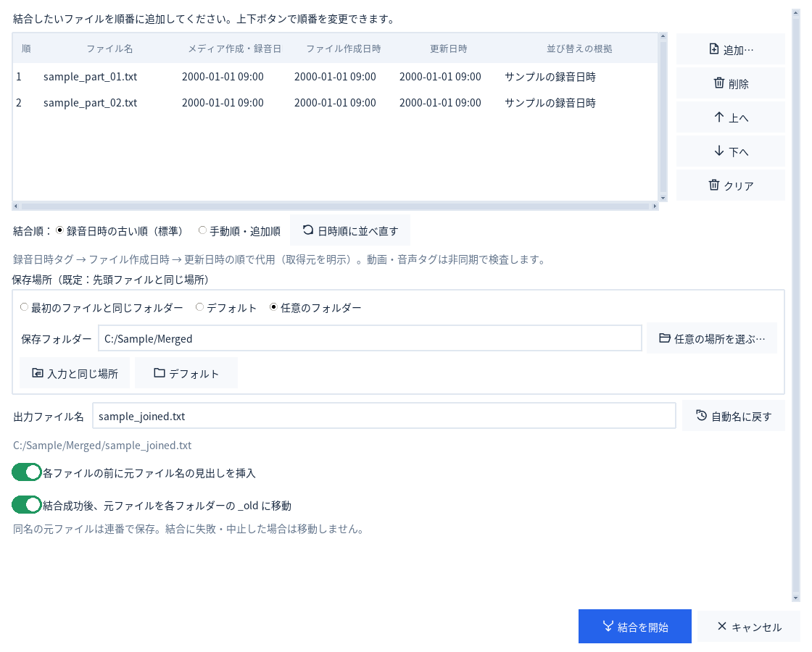
Task: Click the file list scroll down arrow
Action: (663, 198)
